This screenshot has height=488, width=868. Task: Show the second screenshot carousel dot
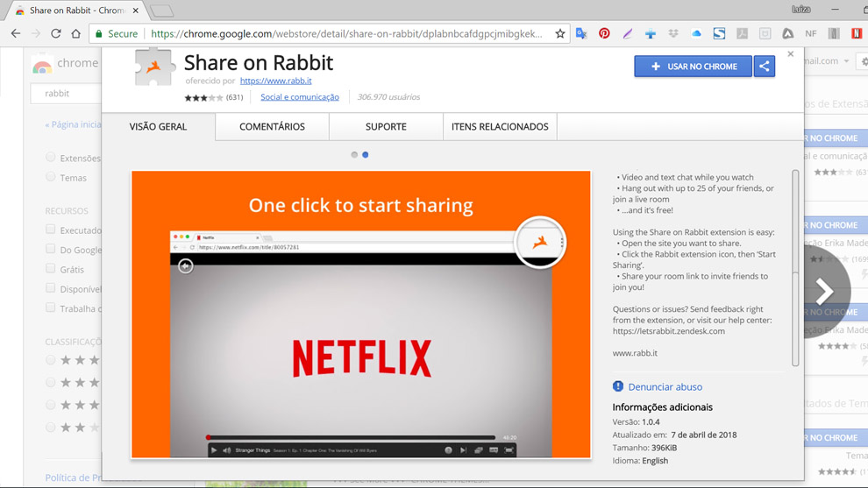pos(366,155)
